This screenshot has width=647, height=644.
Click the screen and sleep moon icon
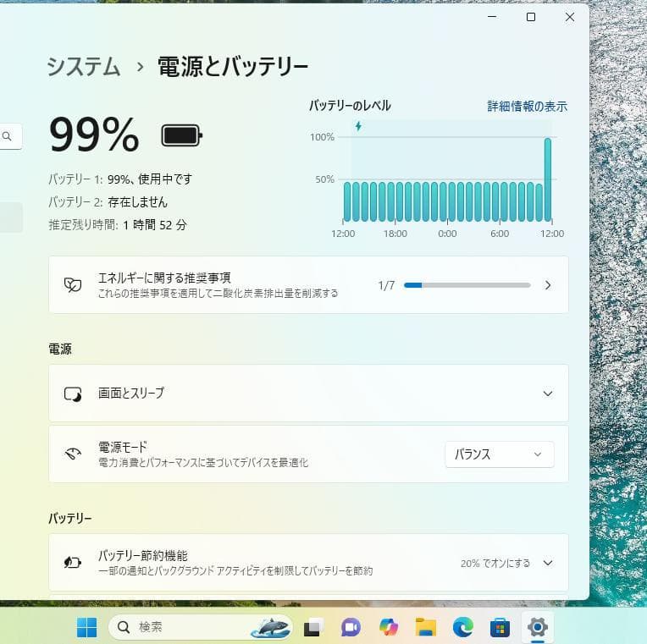click(73, 394)
